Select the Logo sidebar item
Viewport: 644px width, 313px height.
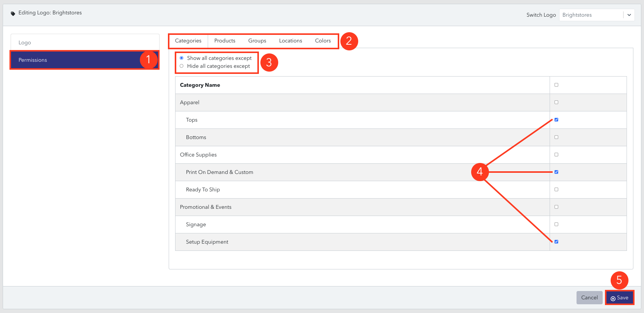[x=85, y=42]
